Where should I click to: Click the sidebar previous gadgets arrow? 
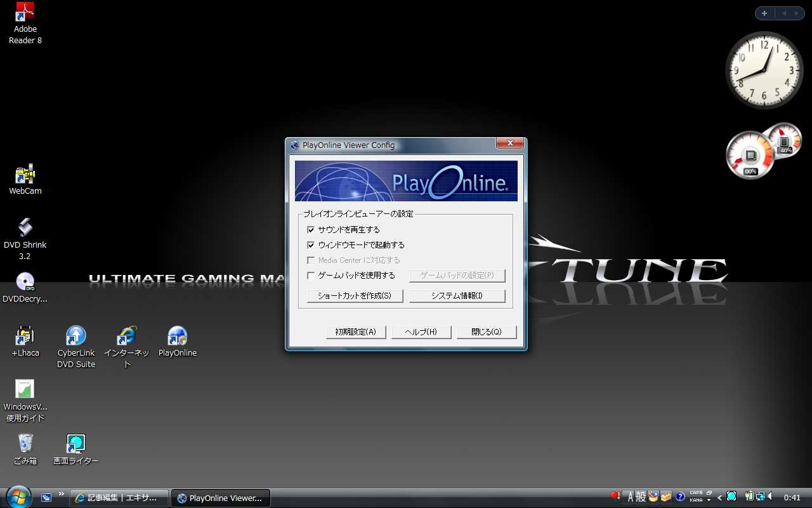pyautogui.click(x=784, y=13)
